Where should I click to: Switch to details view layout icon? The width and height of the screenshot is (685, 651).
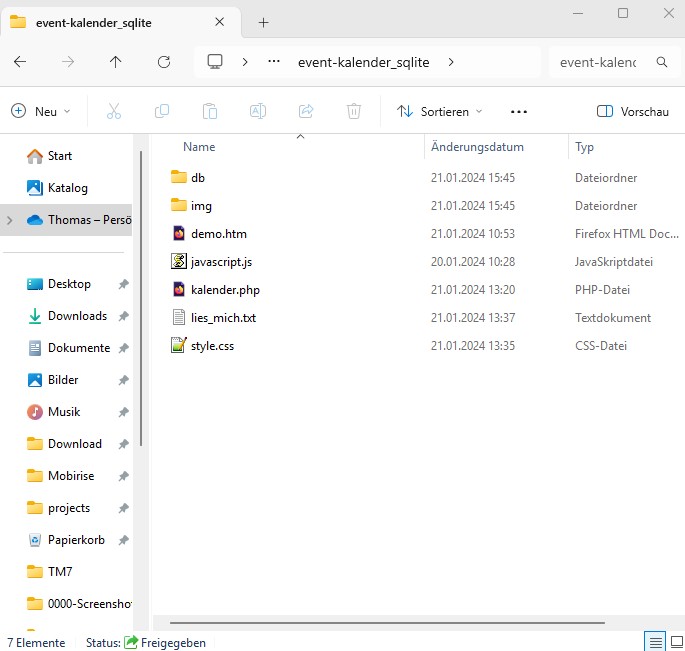(x=655, y=642)
